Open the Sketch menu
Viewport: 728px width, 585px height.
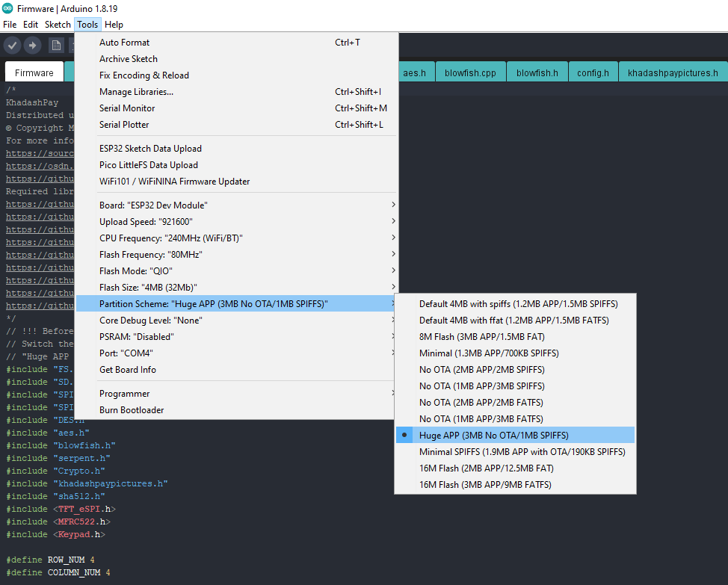(x=58, y=25)
